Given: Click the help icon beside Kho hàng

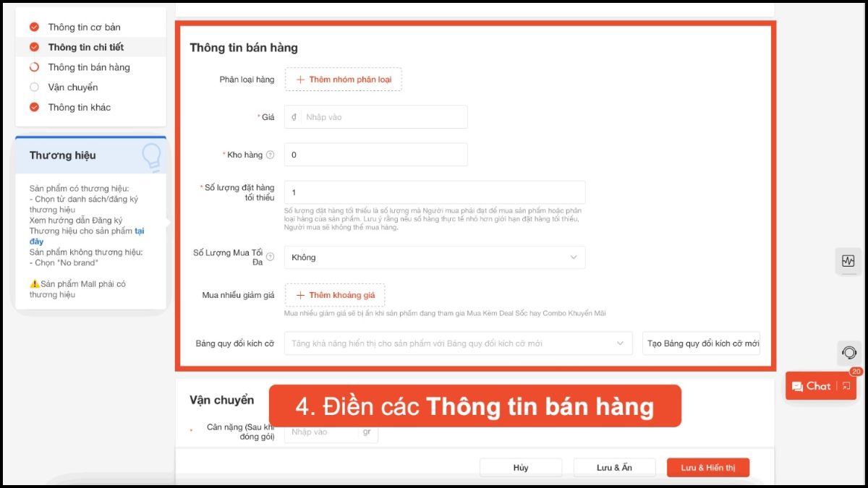Looking at the screenshot, I should click(x=271, y=155).
